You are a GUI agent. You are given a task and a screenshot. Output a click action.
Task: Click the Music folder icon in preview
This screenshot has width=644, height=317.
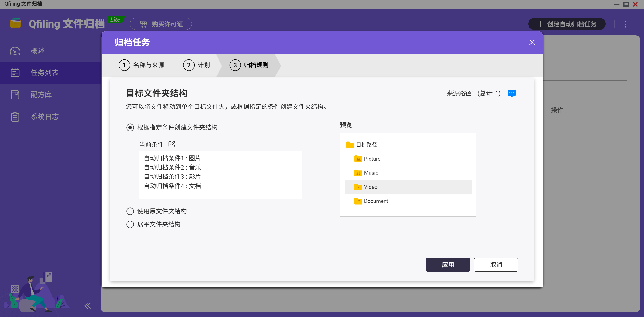point(358,173)
